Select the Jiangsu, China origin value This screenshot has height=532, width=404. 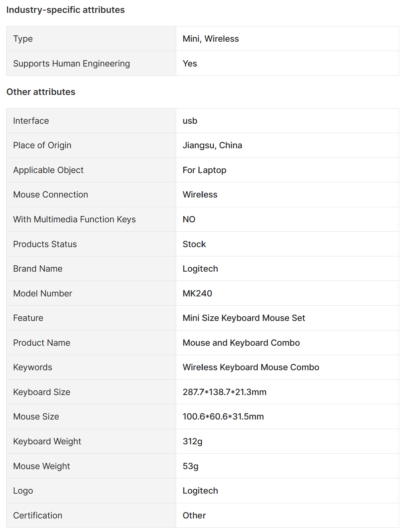coord(212,145)
